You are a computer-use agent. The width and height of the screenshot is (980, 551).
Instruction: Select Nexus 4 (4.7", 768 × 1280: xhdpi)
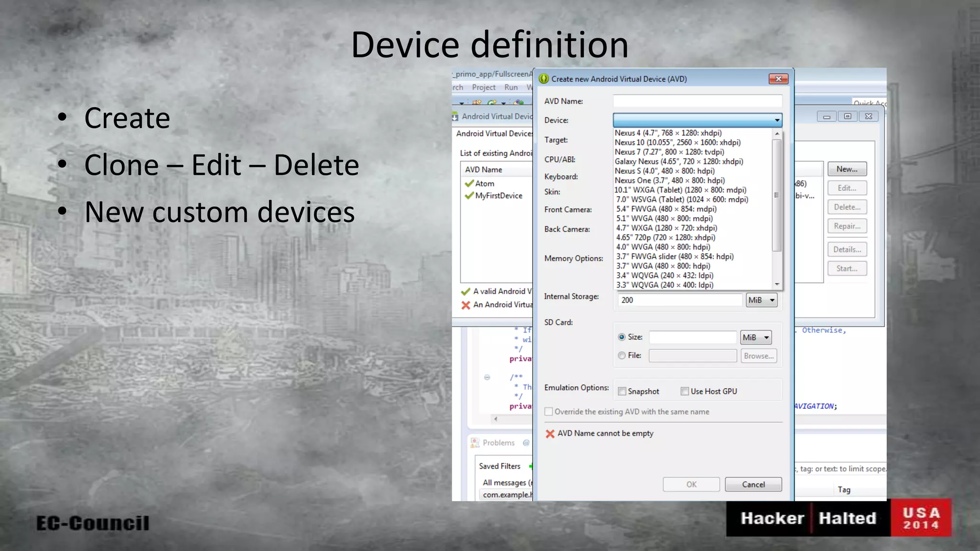click(668, 133)
